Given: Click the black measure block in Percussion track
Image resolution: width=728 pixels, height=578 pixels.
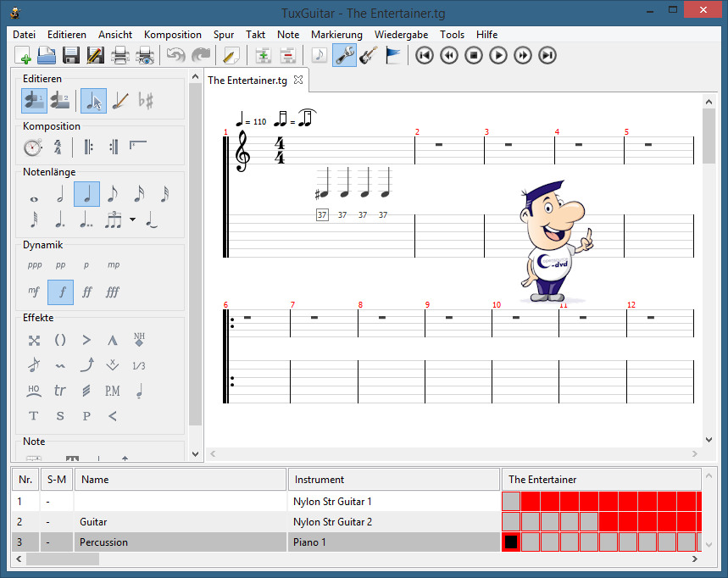Looking at the screenshot, I should tap(511, 542).
